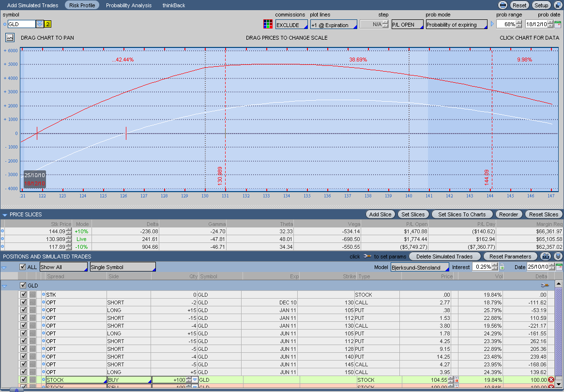Toggle the GLD group checkbox

(x=23, y=286)
